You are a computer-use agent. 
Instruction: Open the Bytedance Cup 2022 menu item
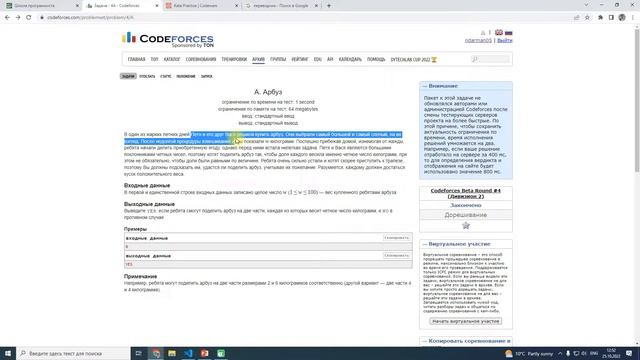pyautogui.click(x=413, y=60)
